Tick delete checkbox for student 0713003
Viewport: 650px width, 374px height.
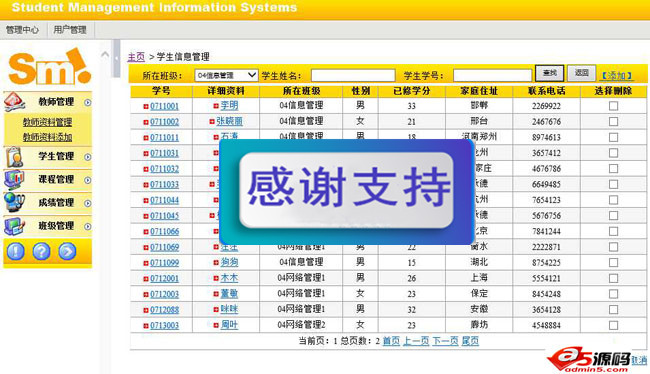613,325
